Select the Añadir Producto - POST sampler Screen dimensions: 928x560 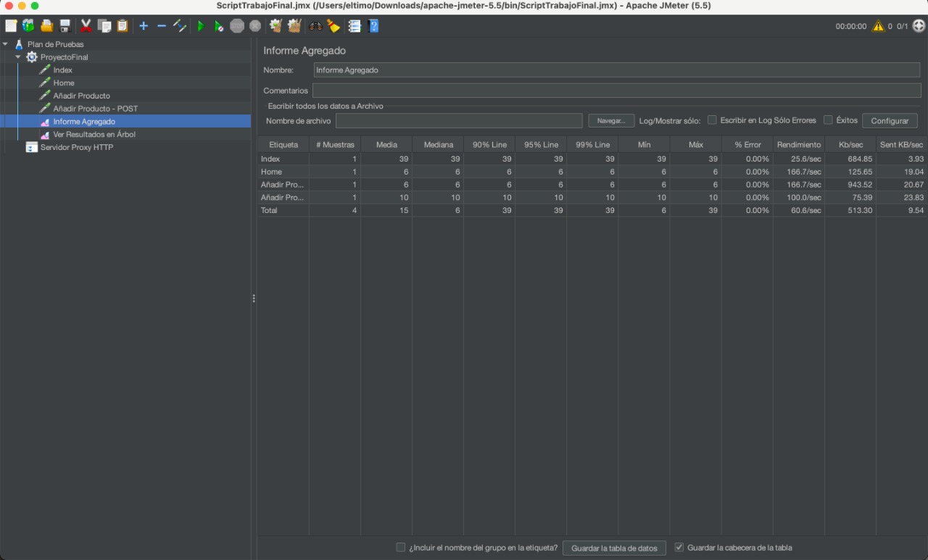[x=95, y=108]
